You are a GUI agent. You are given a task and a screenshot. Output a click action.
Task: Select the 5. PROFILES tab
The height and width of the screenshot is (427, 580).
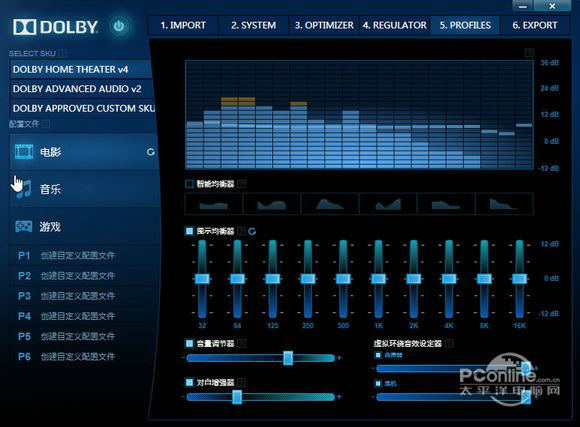[x=465, y=25]
